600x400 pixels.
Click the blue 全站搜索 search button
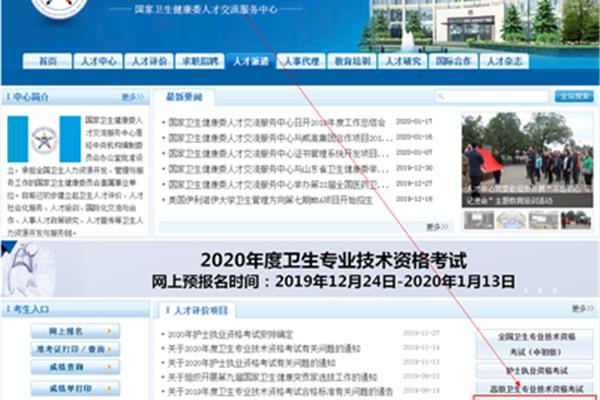pos(574,96)
